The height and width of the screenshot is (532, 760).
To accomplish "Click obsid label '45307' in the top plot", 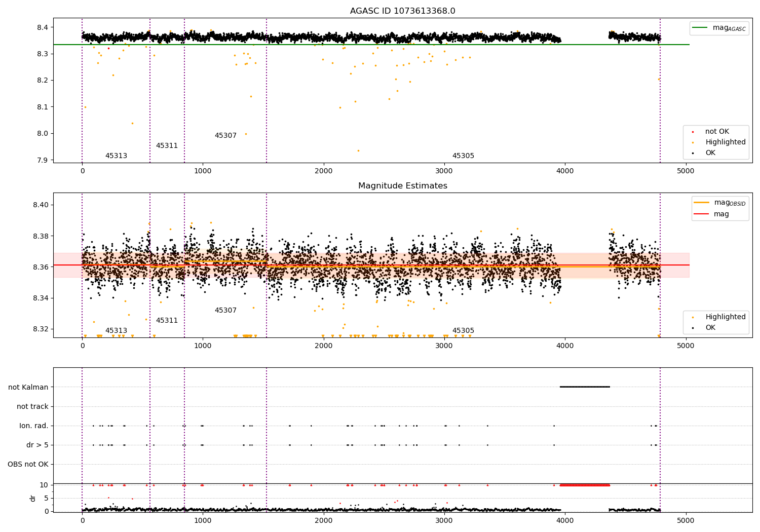I will point(225,136).
